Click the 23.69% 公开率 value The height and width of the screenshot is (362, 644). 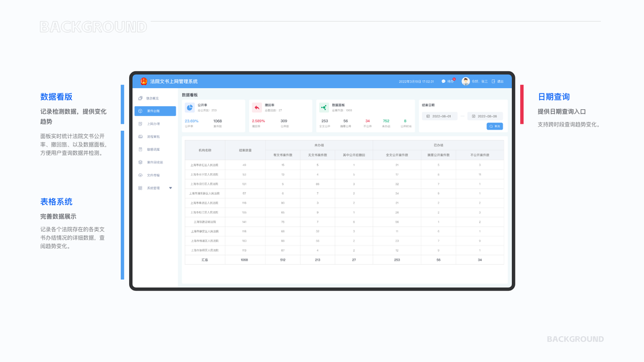tap(191, 121)
